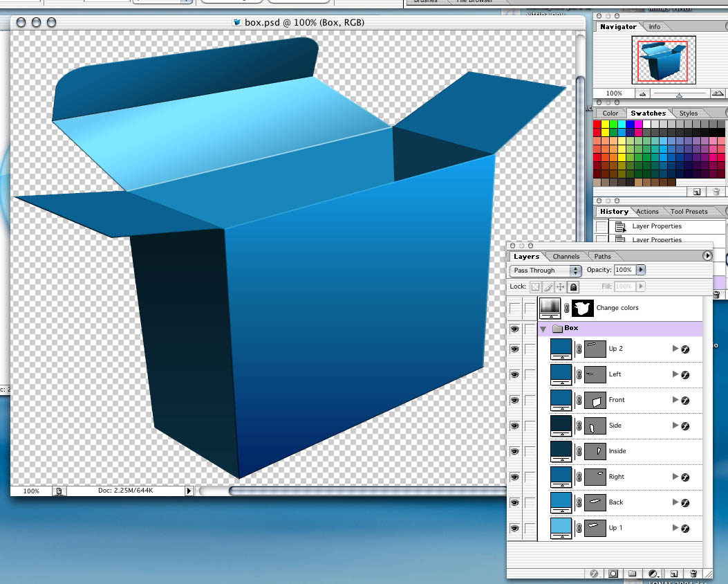Open the History panel tab
Image resolution: width=728 pixels, height=584 pixels.
tap(614, 211)
